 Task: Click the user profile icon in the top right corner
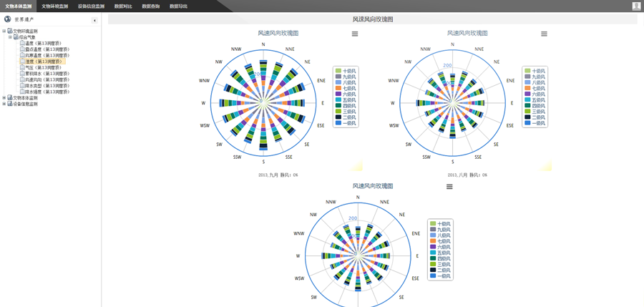[x=636, y=6]
